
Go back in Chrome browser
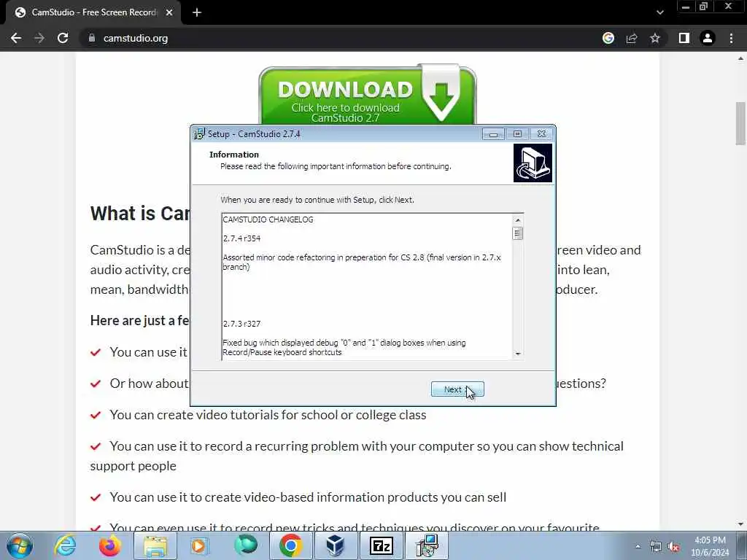(x=16, y=38)
